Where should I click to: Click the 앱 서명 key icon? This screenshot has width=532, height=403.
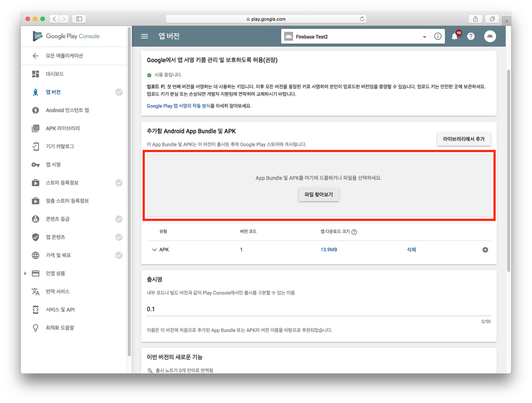coord(36,165)
